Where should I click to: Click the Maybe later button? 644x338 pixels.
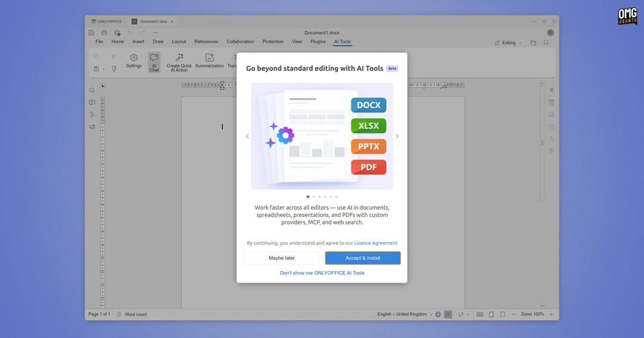point(281,258)
